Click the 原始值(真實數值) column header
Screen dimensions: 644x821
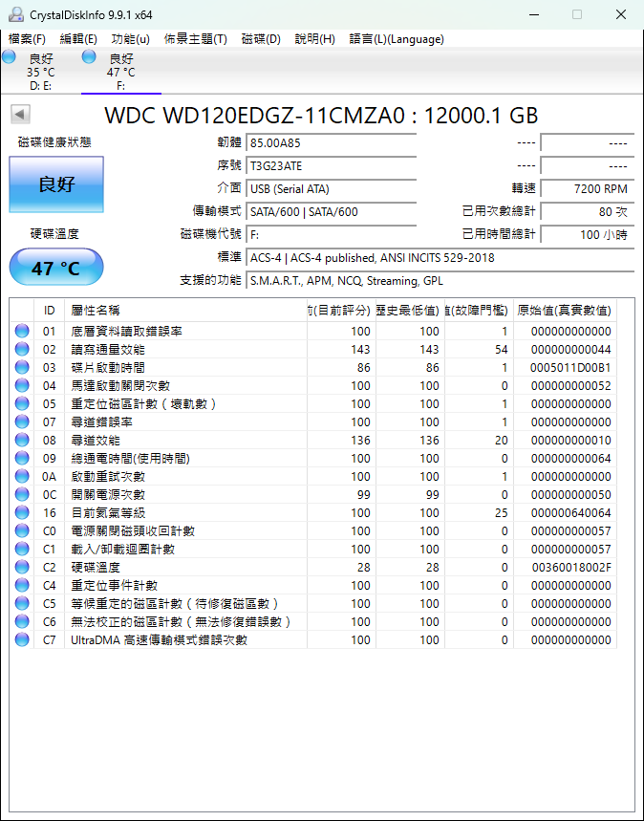point(565,311)
